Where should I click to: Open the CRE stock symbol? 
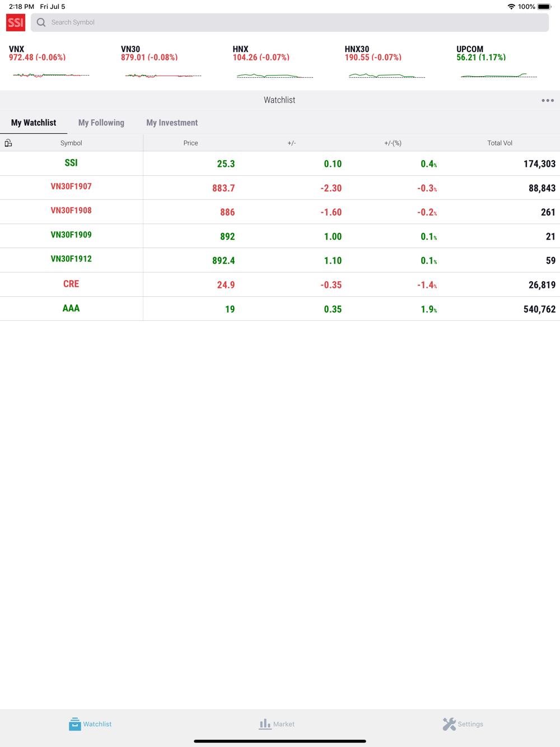(71, 284)
